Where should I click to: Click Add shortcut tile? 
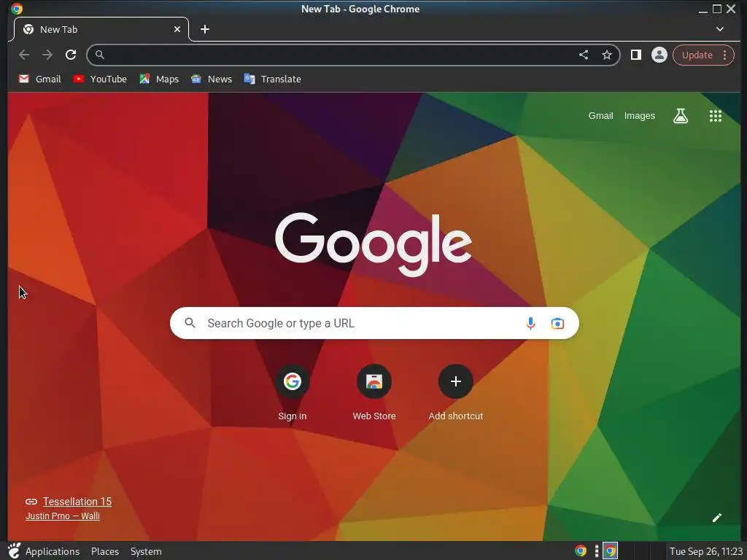pyautogui.click(x=455, y=393)
